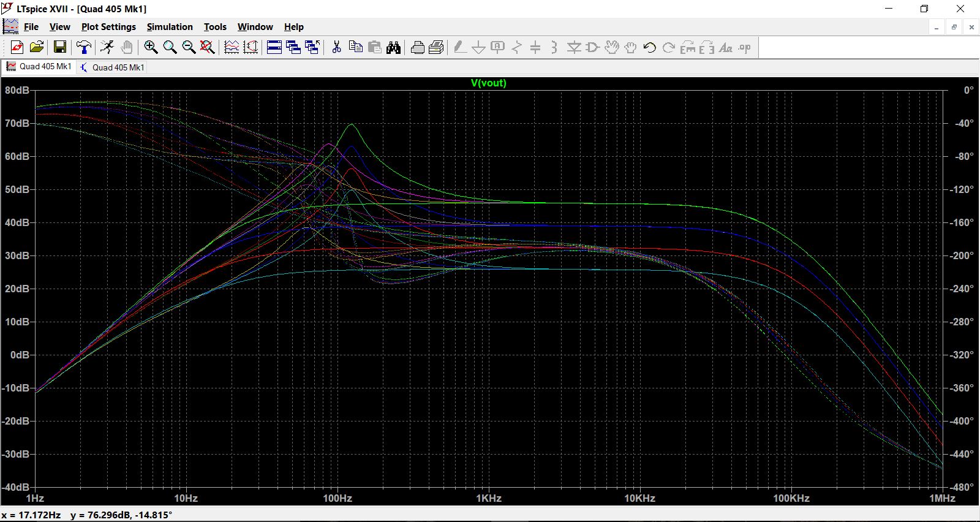Select the Inductor component tool
The image size is (980, 522).
pyautogui.click(x=554, y=47)
